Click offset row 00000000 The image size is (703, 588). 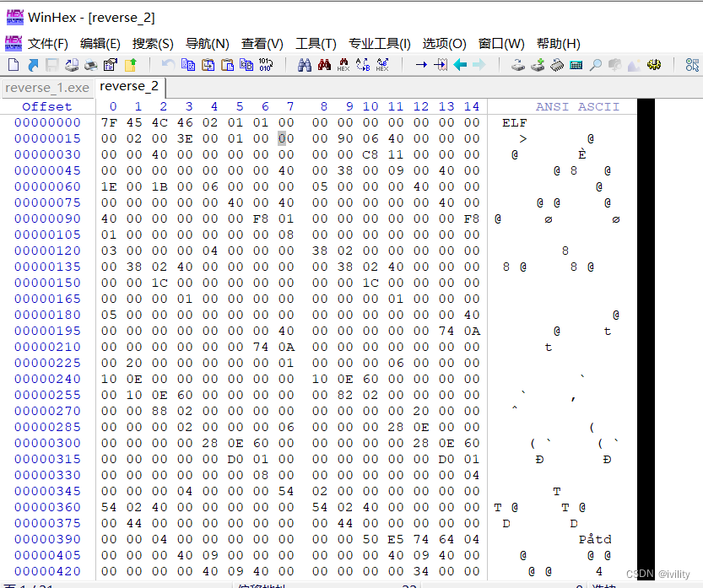(47, 122)
